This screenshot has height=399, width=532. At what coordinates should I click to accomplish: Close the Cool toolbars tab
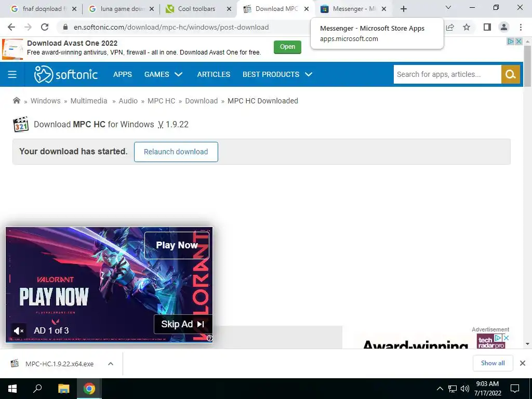tap(229, 9)
